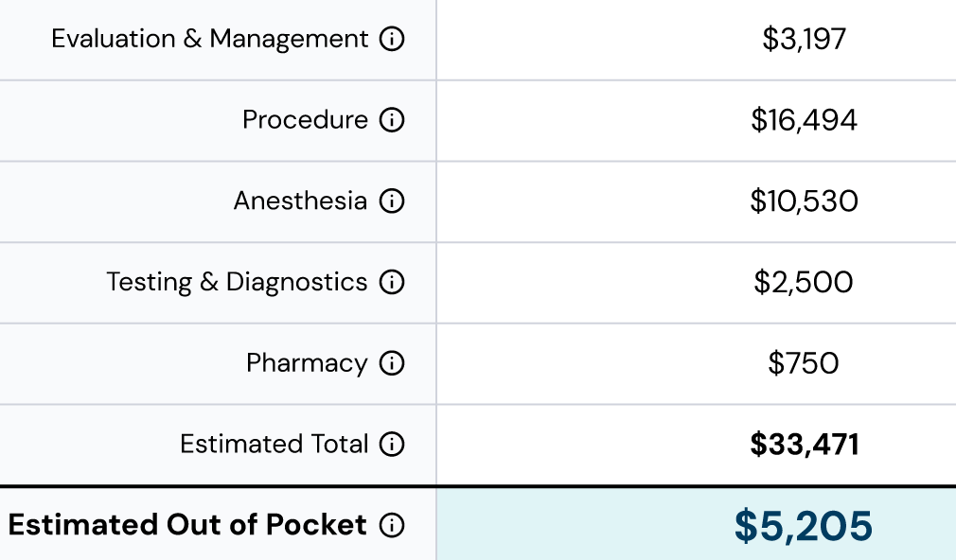Click info icon beside Evaluation & Management
Screen dimensions: 956x560
392,39
